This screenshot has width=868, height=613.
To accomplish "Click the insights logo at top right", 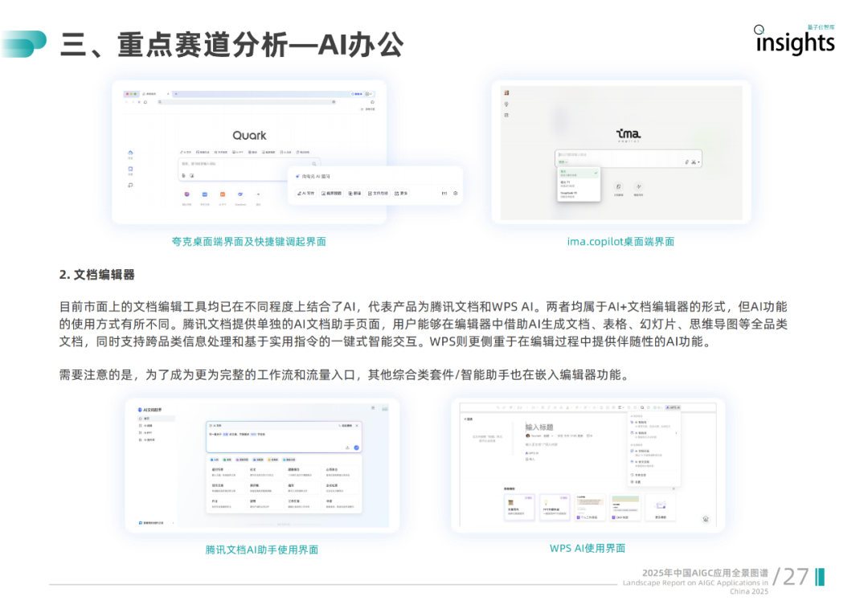I will pyautogui.click(x=795, y=40).
